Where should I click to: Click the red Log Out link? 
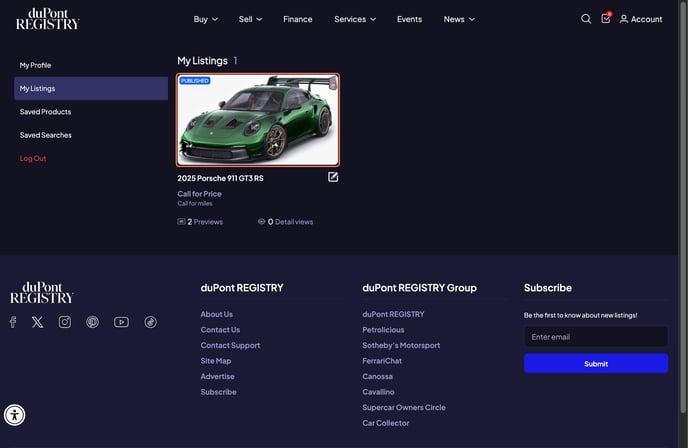[x=33, y=158]
